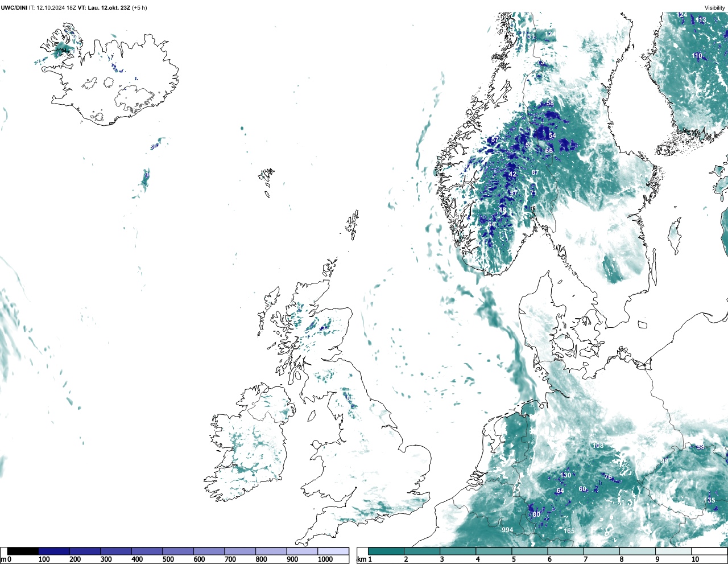The height and width of the screenshot is (564, 728).
Task: Click the visibility value '994' on map
Action: click(x=507, y=530)
